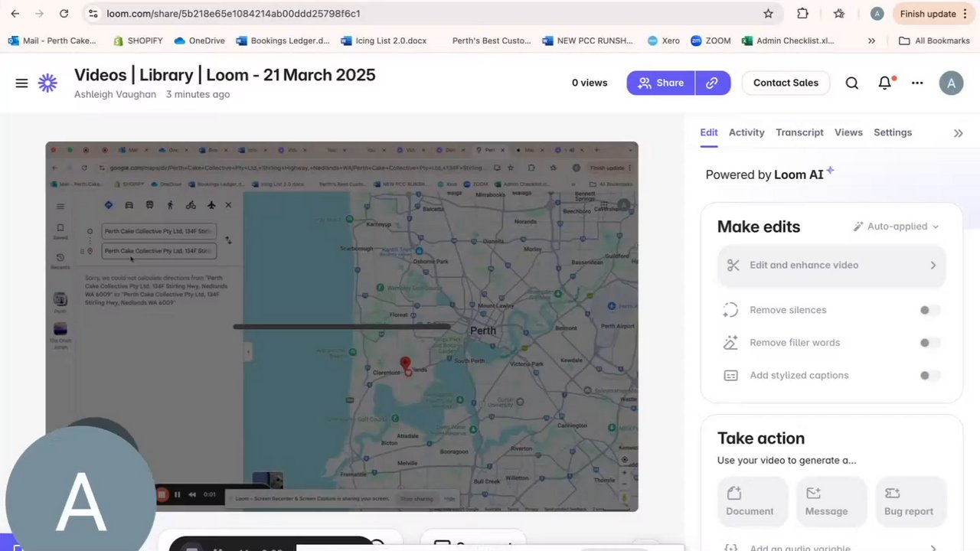Viewport: 980px width, 551px height.
Task: Open Icing List 2.0.docx bookmark
Action: point(384,41)
